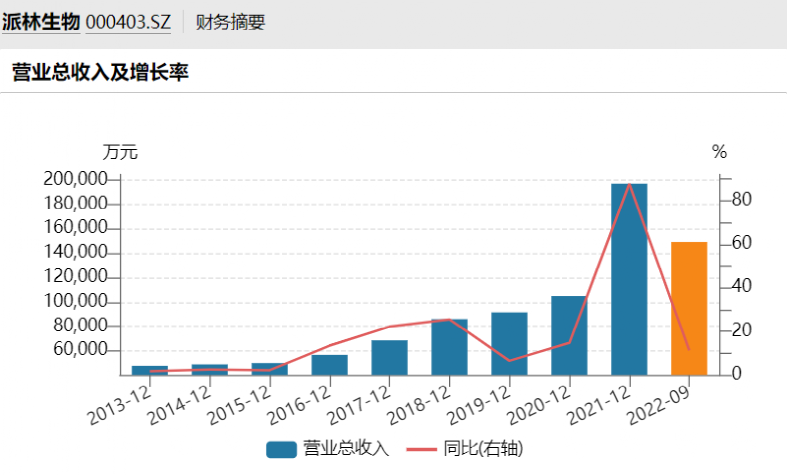Select the orange 2022-09 revenue bar
The height and width of the screenshot is (476, 787).
689,308
